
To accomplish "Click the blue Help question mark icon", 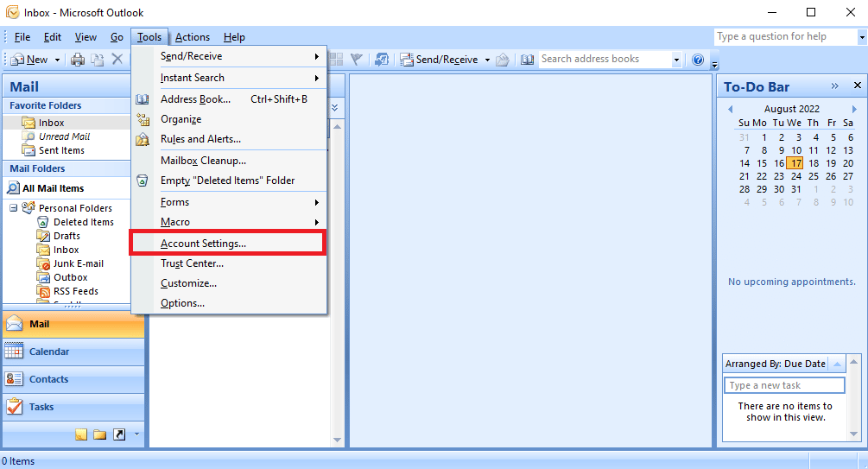I will 698,60.
